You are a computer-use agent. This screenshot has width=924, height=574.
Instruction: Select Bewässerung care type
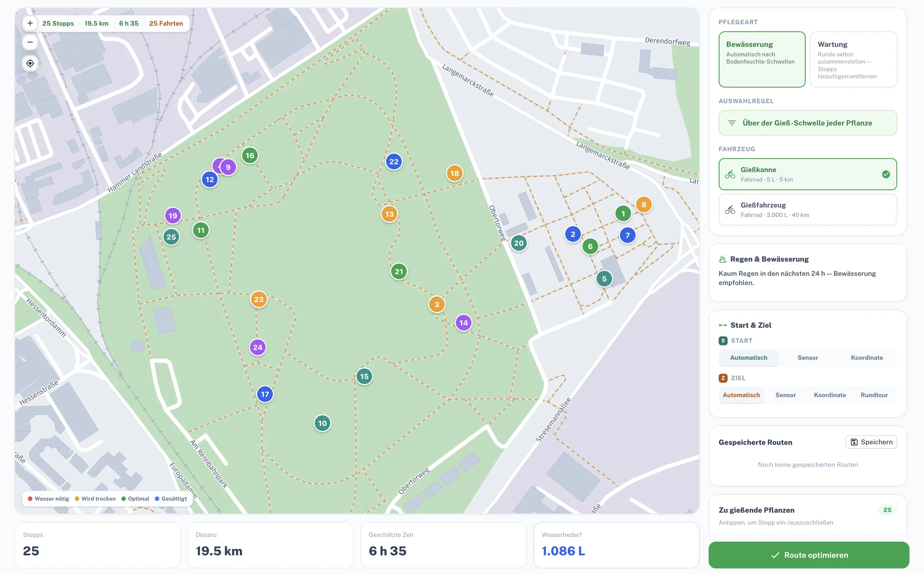[x=762, y=59]
